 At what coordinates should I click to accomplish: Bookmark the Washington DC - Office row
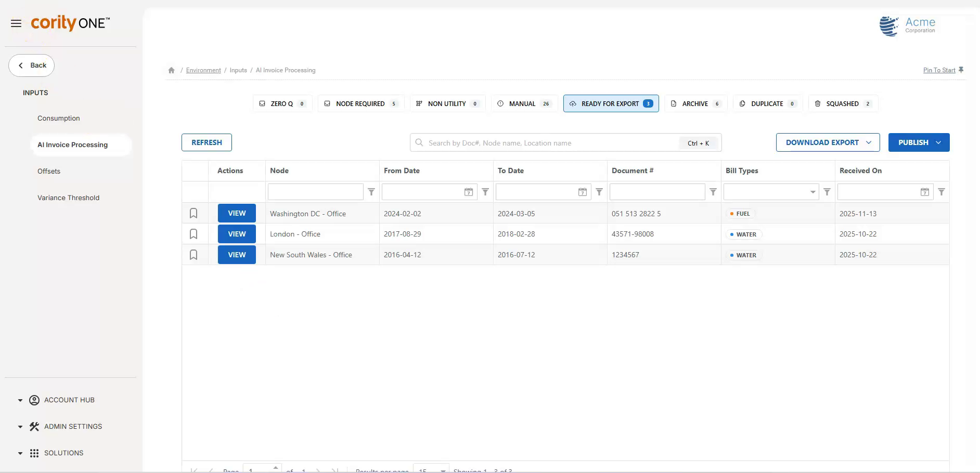[194, 213]
